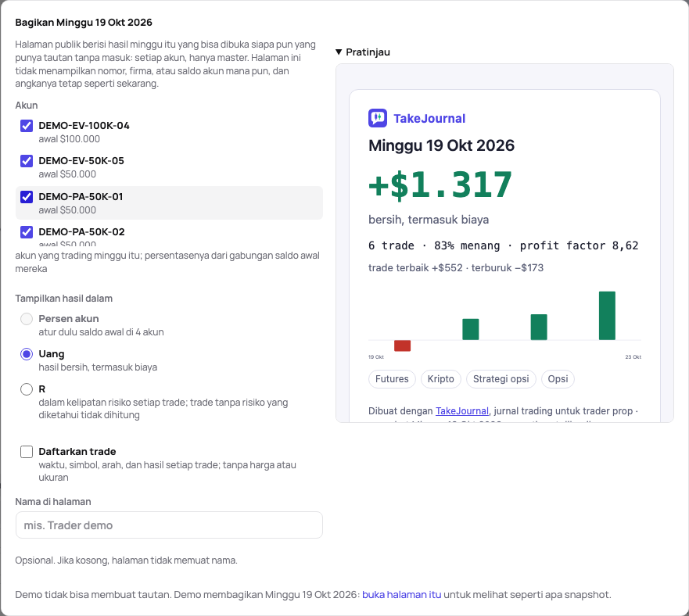
Task: Click the TakeJournal logo icon
Action: [x=378, y=118]
